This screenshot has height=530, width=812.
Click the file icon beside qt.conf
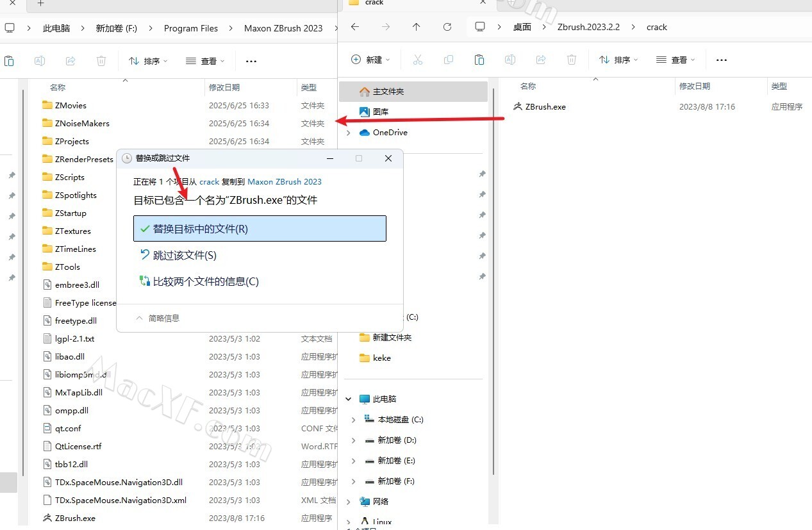pos(47,428)
